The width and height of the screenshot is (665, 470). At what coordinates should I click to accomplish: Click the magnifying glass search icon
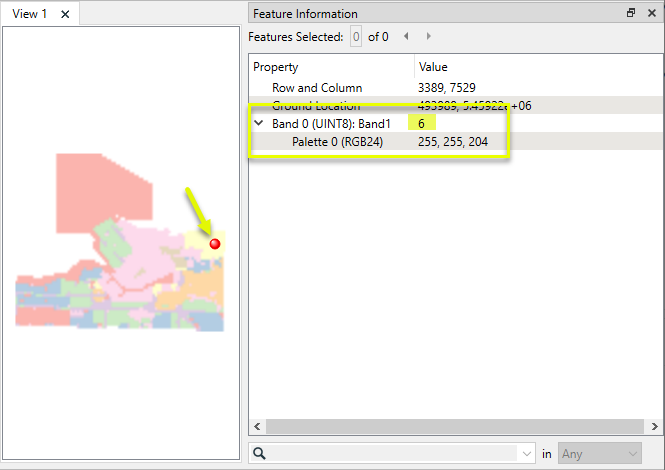(259, 454)
